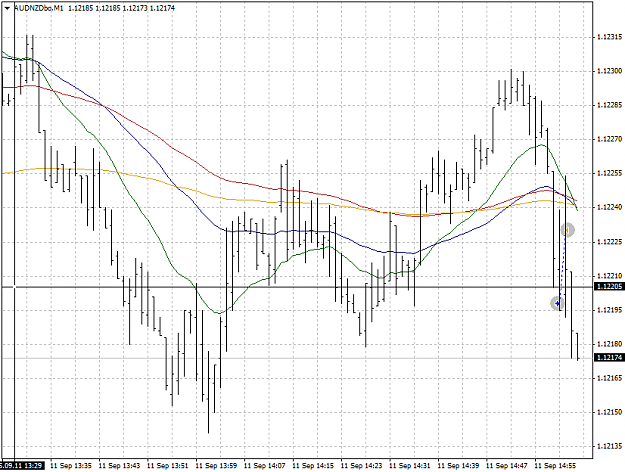Select the dotted blue trade connection line
This screenshot has width=625, height=472.
[x=562, y=267]
